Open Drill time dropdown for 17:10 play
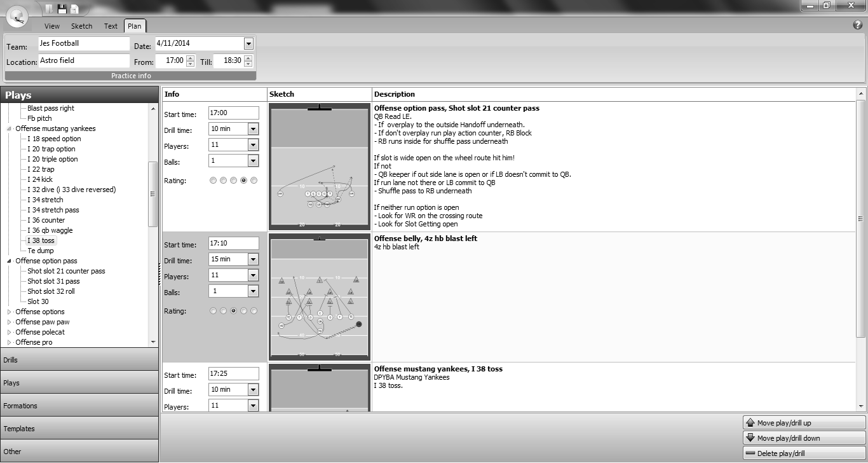Image resolution: width=868 pixels, height=463 pixels. [x=253, y=259]
